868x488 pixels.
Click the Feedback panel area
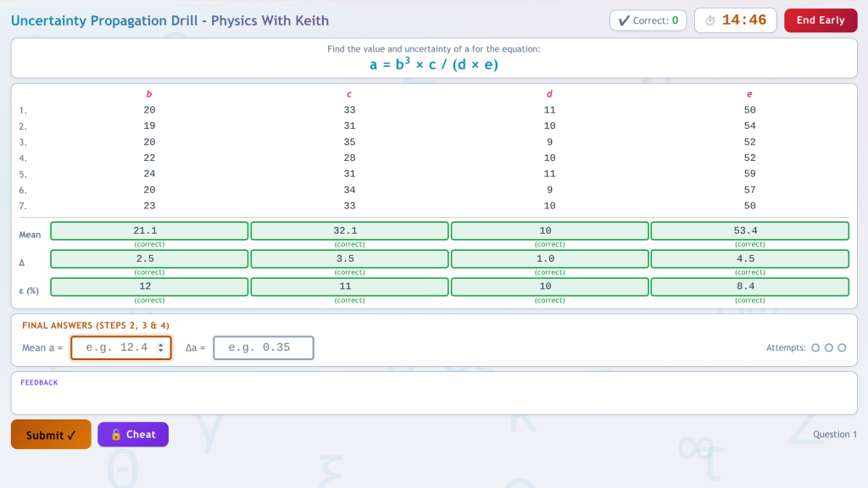tap(434, 396)
